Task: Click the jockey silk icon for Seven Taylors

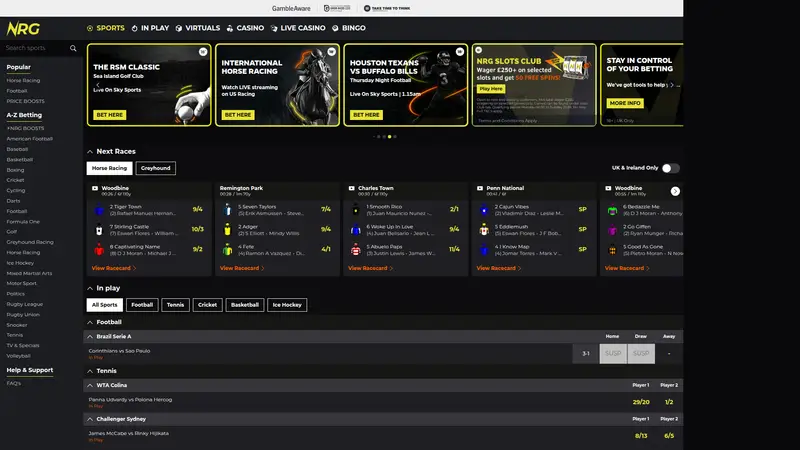Action: (228, 210)
